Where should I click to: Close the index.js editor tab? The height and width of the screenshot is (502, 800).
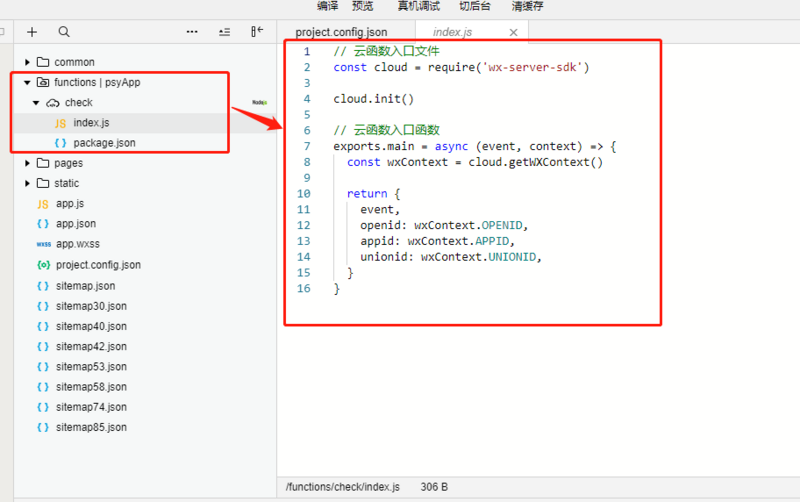513,32
